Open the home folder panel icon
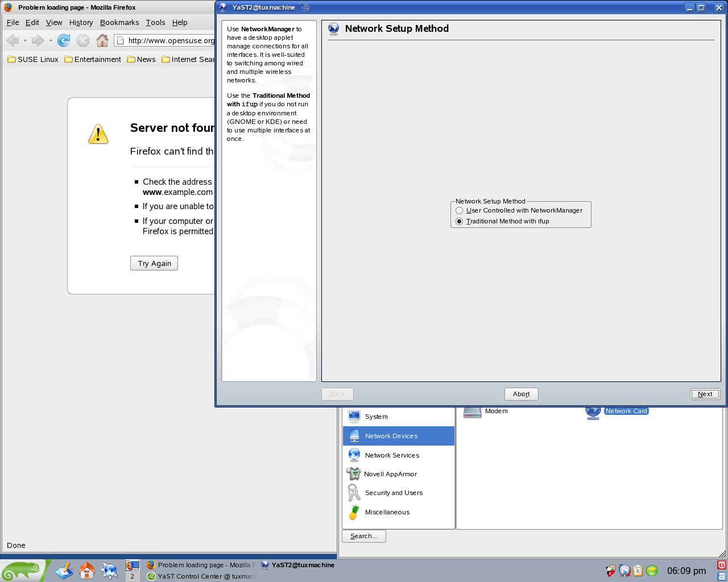The image size is (728, 582). (x=86, y=570)
